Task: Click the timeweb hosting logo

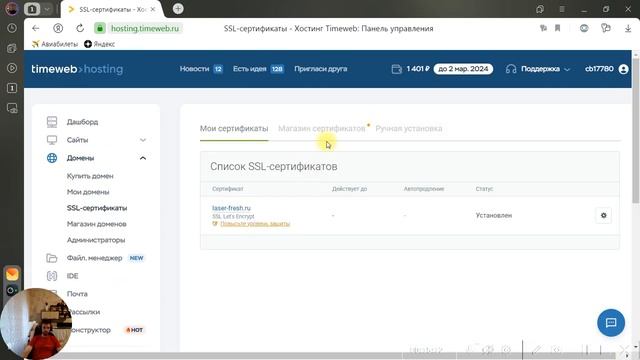Action: (x=77, y=69)
